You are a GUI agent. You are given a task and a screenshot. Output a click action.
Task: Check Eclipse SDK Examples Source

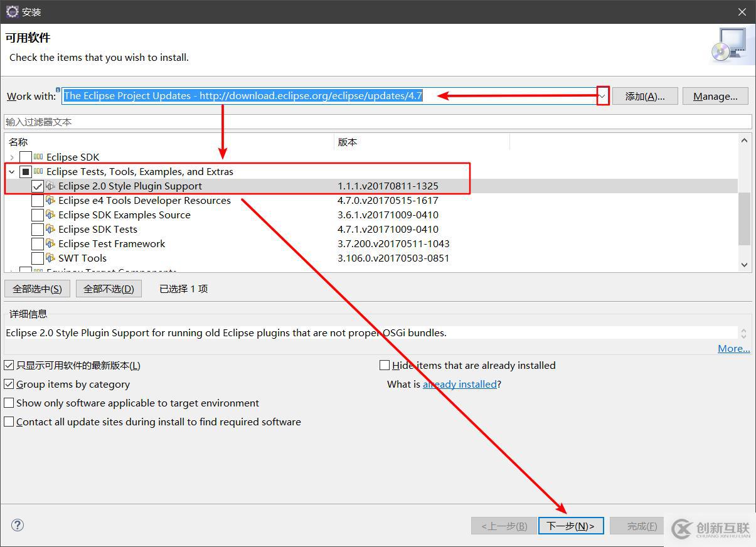coord(38,215)
